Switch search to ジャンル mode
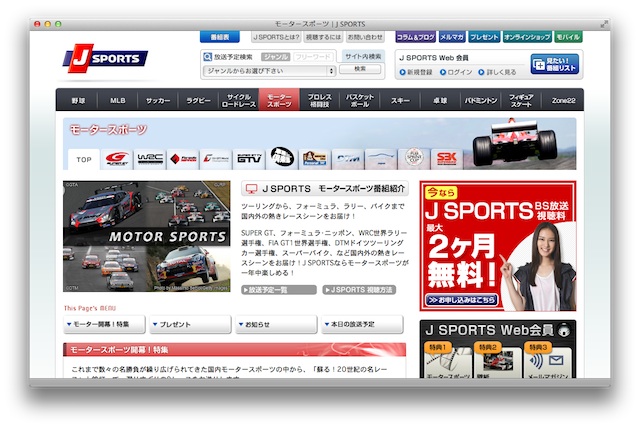Screen dimensions: 640x428 276,57
